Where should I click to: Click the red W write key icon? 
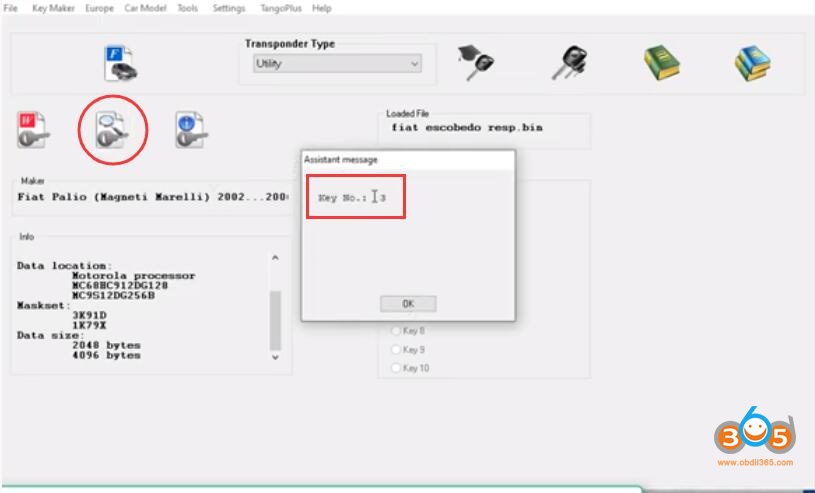[34, 130]
